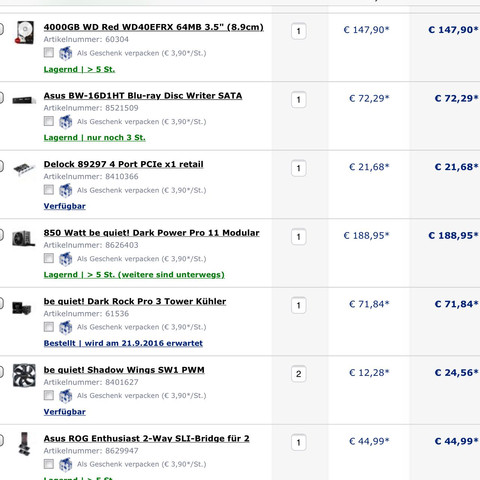The image size is (480, 480).
Task: Open the Asus Blu-ray writer product thumbnail
Action: click(24, 100)
